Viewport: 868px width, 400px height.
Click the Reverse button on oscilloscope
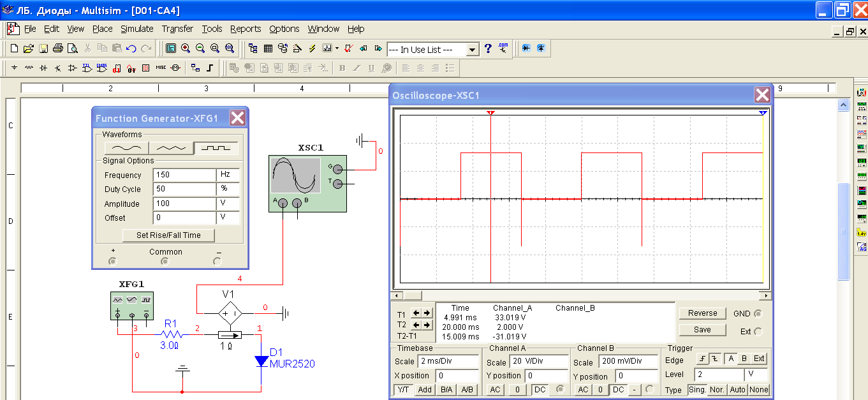(x=702, y=313)
